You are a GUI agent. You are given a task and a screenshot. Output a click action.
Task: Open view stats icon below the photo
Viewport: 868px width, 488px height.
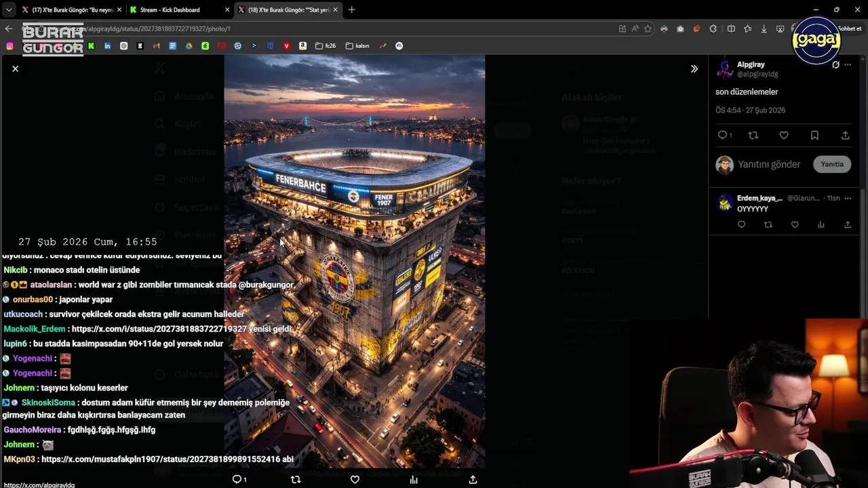(x=414, y=479)
